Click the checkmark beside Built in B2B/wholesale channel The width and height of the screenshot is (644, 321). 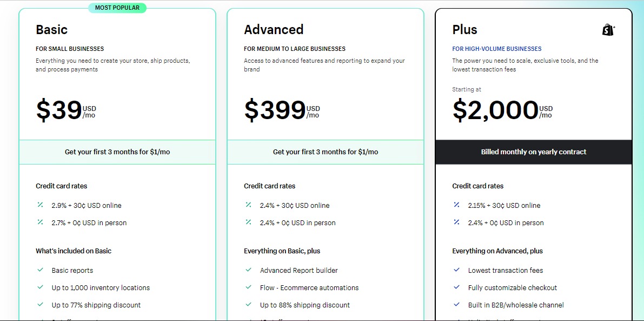pos(457,305)
